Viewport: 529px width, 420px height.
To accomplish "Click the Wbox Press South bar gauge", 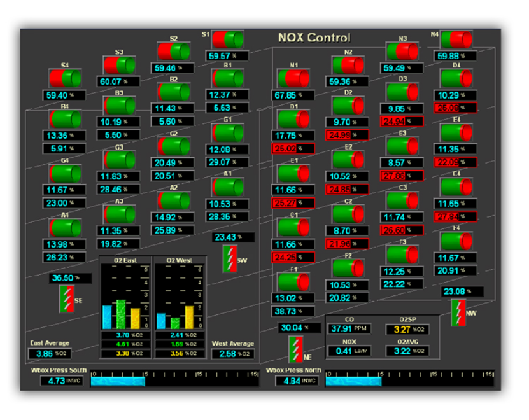I will [x=174, y=381].
